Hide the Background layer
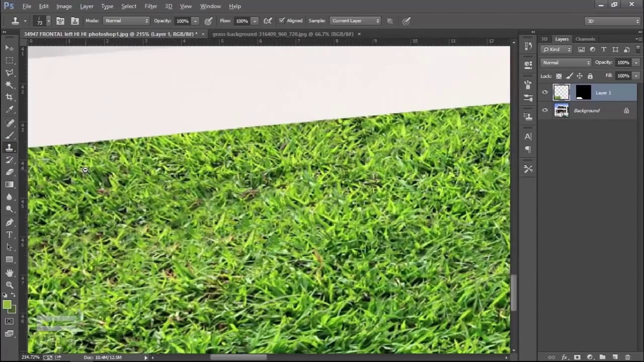 pos(545,110)
